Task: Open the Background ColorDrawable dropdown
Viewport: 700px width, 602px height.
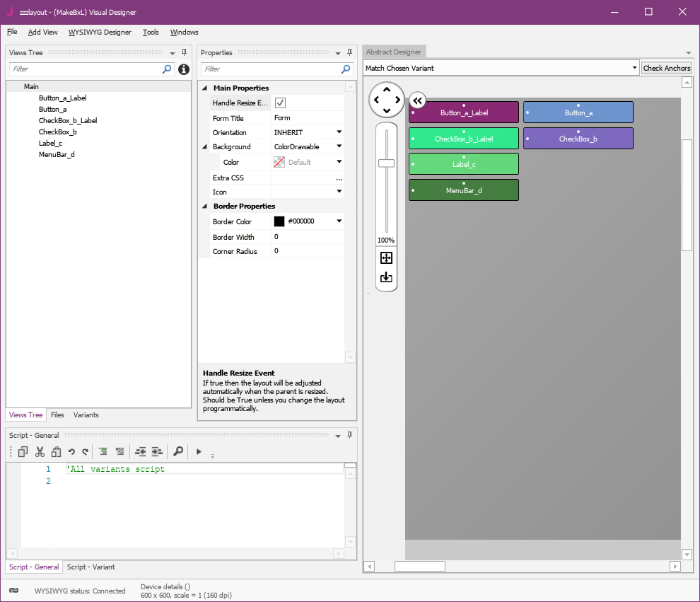Action: tap(339, 146)
